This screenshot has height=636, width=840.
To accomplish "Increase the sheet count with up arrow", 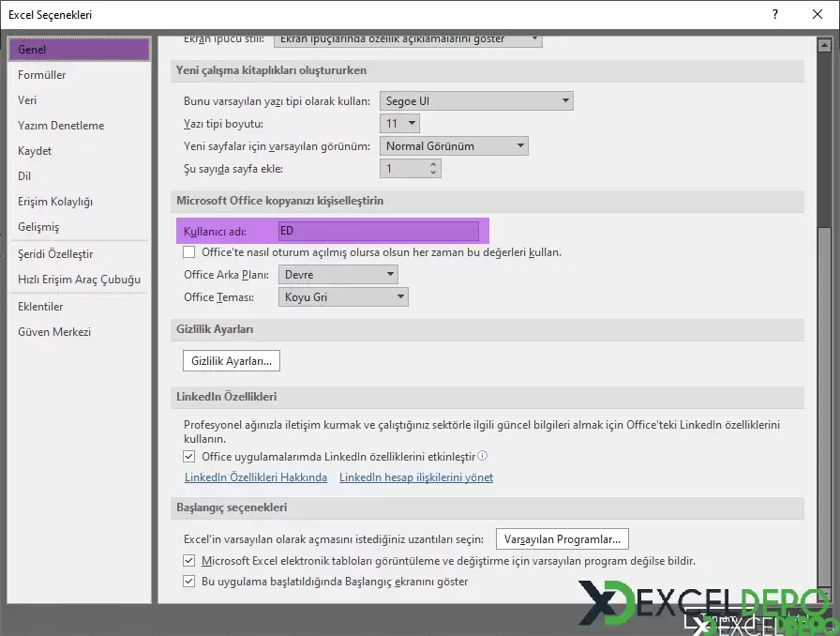I will coord(432,164).
